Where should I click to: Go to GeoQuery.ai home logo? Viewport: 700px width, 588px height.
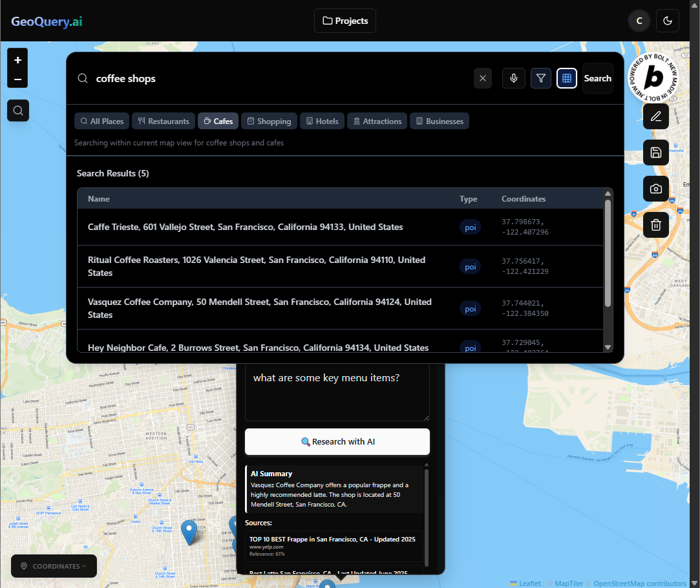click(x=47, y=21)
